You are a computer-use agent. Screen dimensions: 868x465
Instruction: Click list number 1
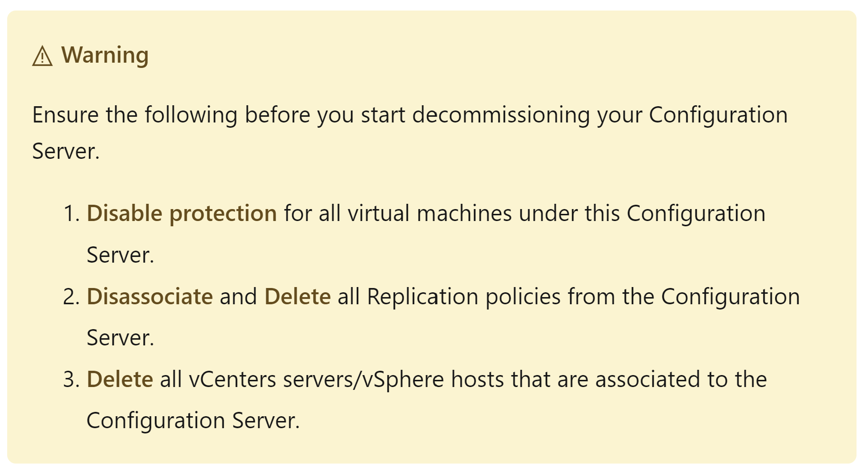(71, 214)
